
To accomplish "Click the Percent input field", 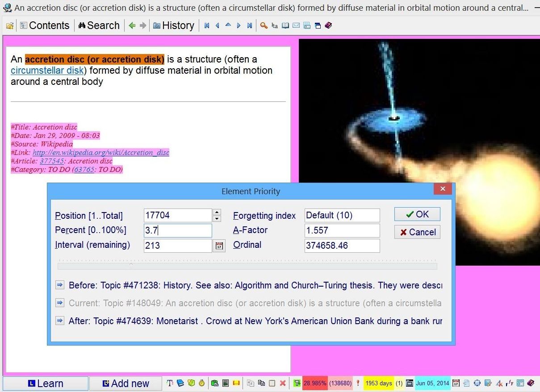I will (x=177, y=230).
